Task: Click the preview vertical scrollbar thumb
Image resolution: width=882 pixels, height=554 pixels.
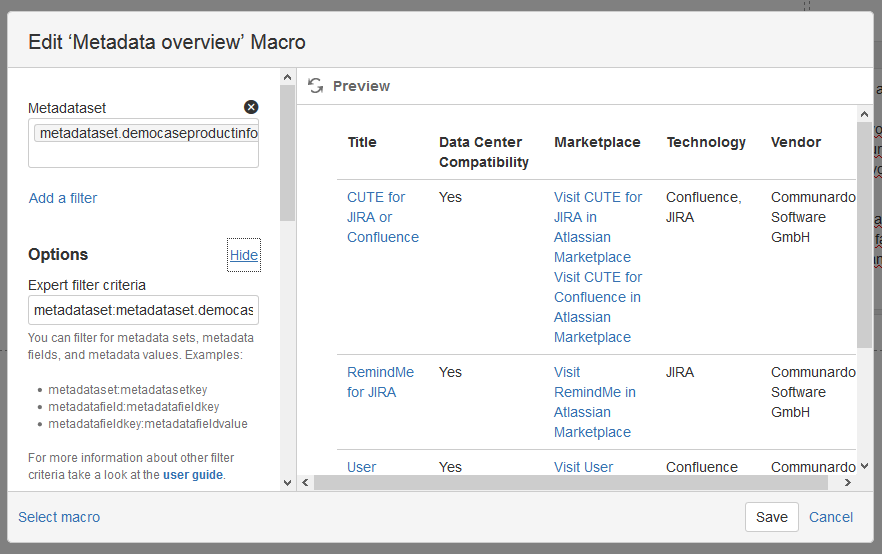Action: [865, 235]
